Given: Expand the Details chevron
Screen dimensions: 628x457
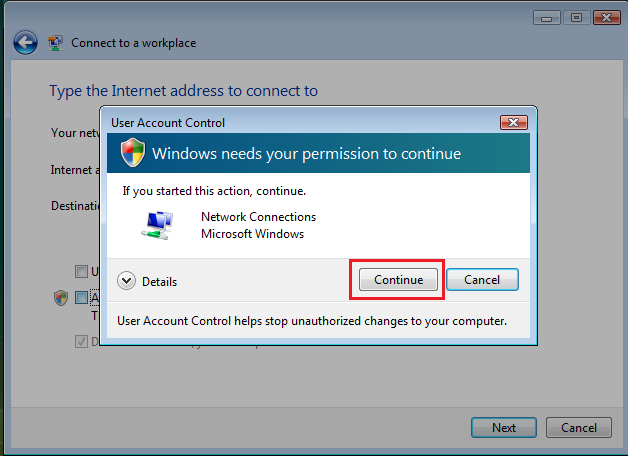Looking at the screenshot, I should click(x=127, y=281).
